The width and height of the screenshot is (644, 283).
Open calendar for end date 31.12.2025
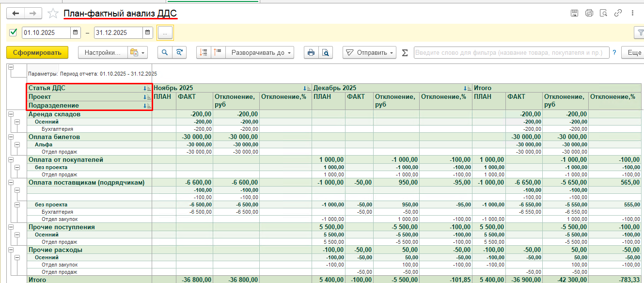coord(147,32)
